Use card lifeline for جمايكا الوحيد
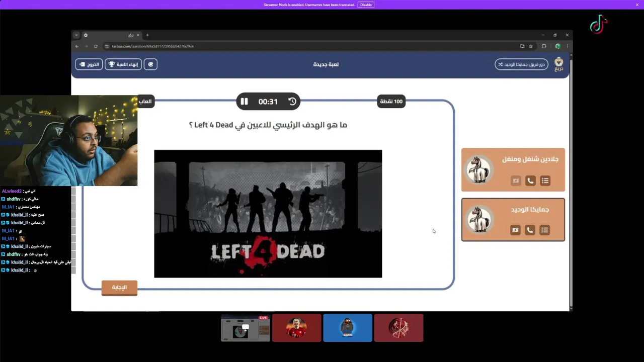The width and height of the screenshot is (644, 362). click(x=515, y=230)
